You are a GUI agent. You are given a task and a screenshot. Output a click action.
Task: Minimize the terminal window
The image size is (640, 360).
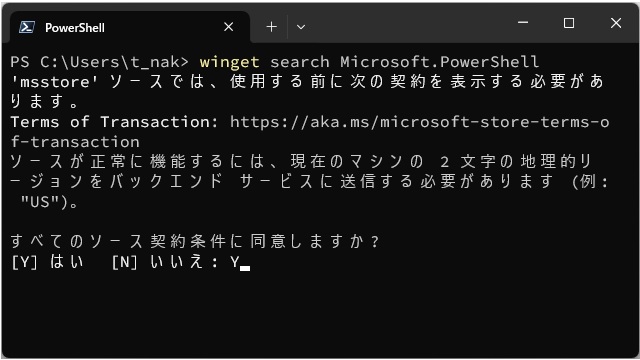point(523,23)
